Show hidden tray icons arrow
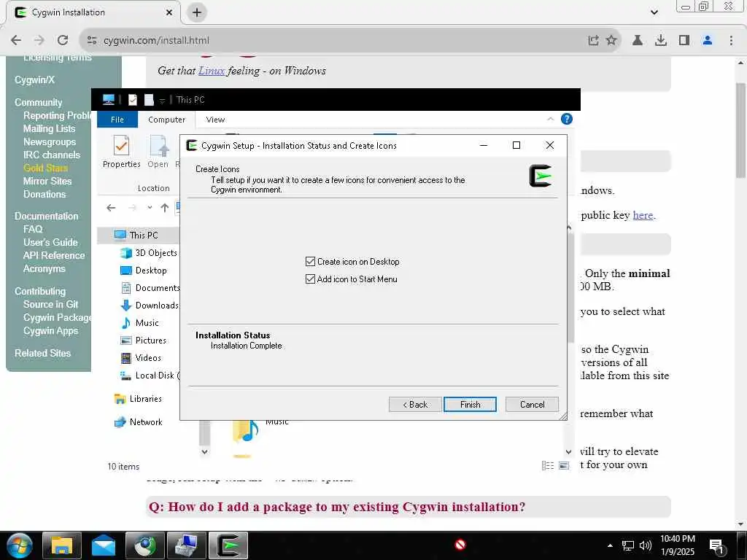The height and width of the screenshot is (560, 747). pos(610,545)
